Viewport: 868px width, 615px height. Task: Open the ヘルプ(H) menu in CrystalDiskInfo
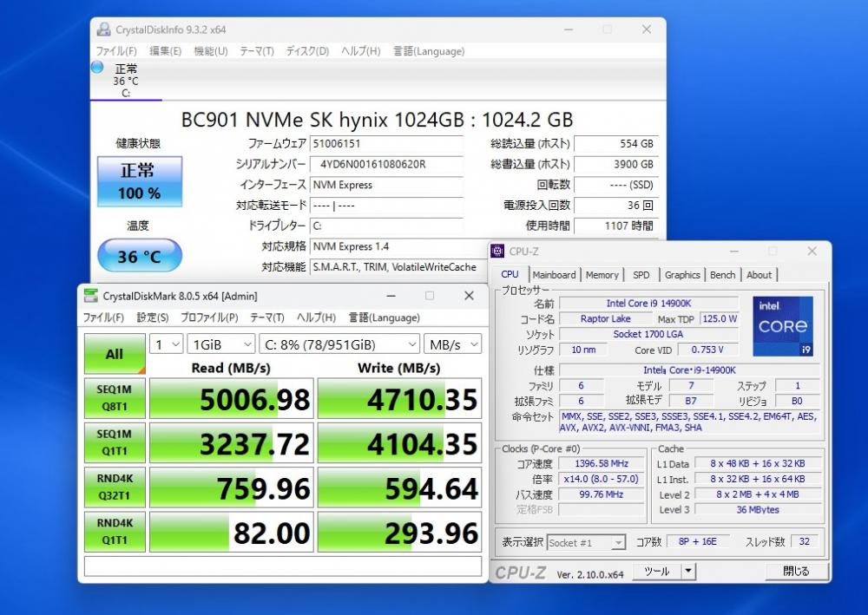pos(361,51)
